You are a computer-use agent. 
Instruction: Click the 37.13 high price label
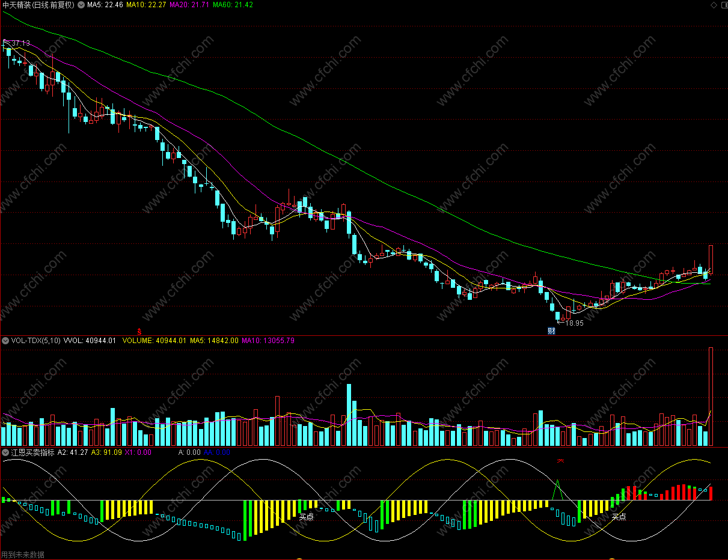(x=20, y=43)
